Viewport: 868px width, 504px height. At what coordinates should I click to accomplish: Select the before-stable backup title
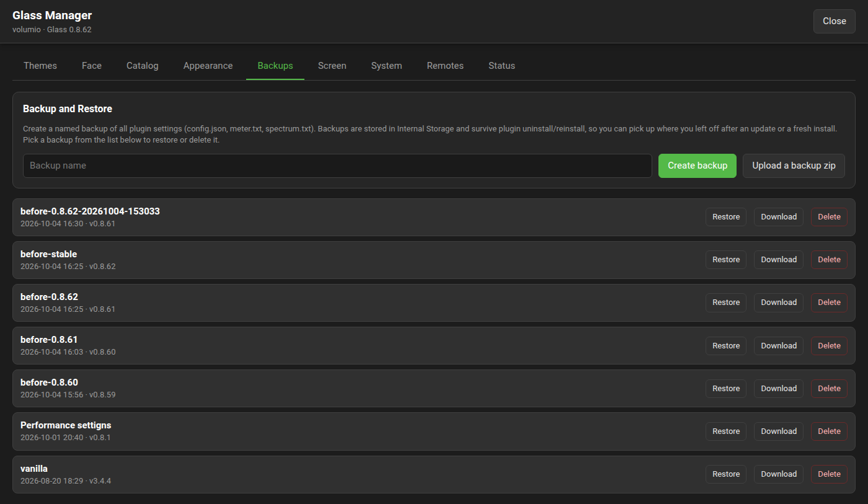coord(49,254)
